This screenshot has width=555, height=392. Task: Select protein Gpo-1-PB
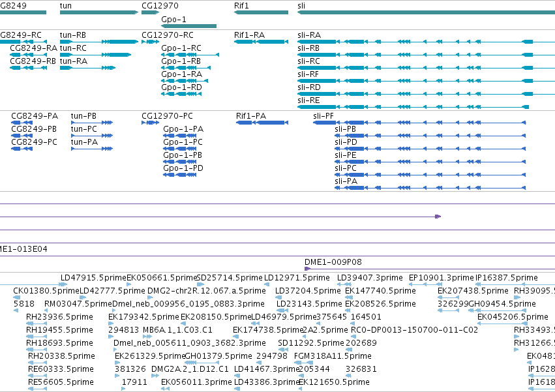pos(180,162)
